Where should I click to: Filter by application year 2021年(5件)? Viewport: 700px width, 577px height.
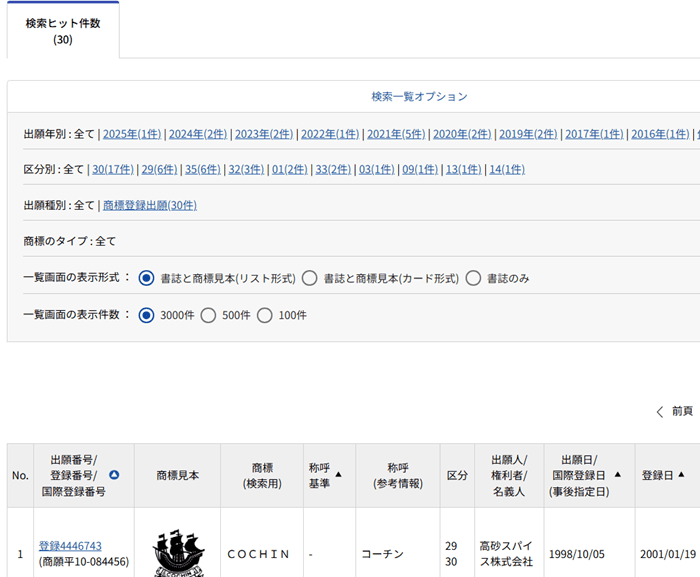(x=396, y=134)
